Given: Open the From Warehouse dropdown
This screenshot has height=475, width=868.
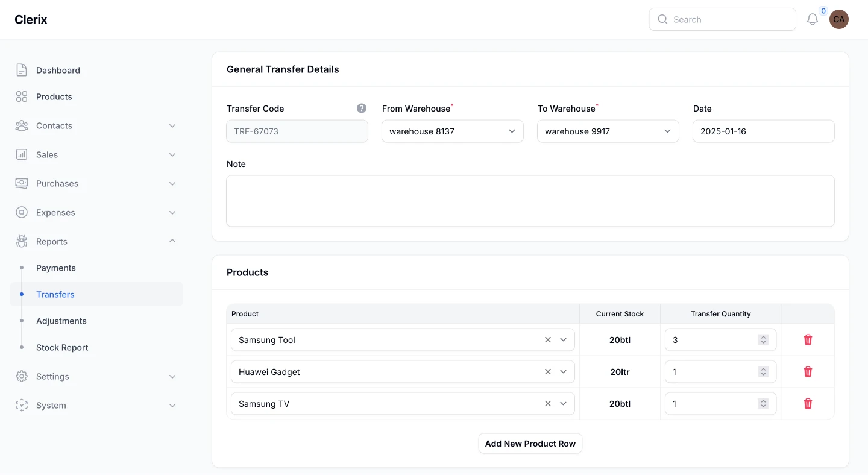Looking at the screenshot, I should (x=453, y=131).
